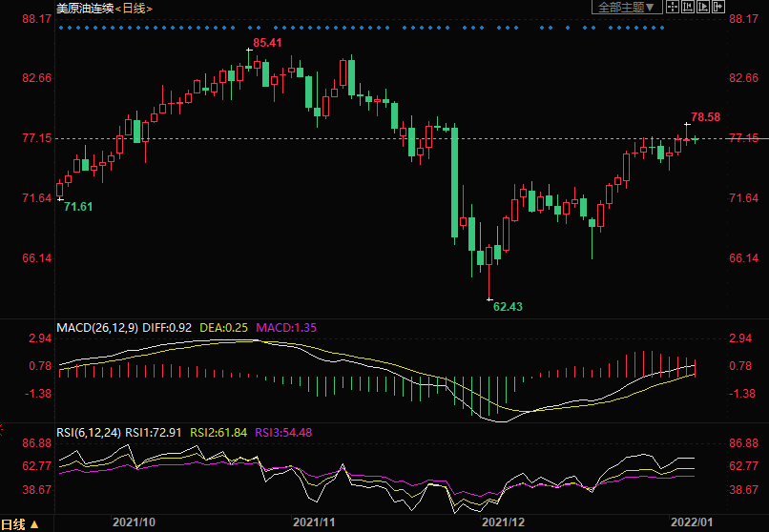The height and width of the screenshot is (532, 769).
Task: Click the 71.61 starting low price label
Action: pyautogui.click(x=78, y=207)
